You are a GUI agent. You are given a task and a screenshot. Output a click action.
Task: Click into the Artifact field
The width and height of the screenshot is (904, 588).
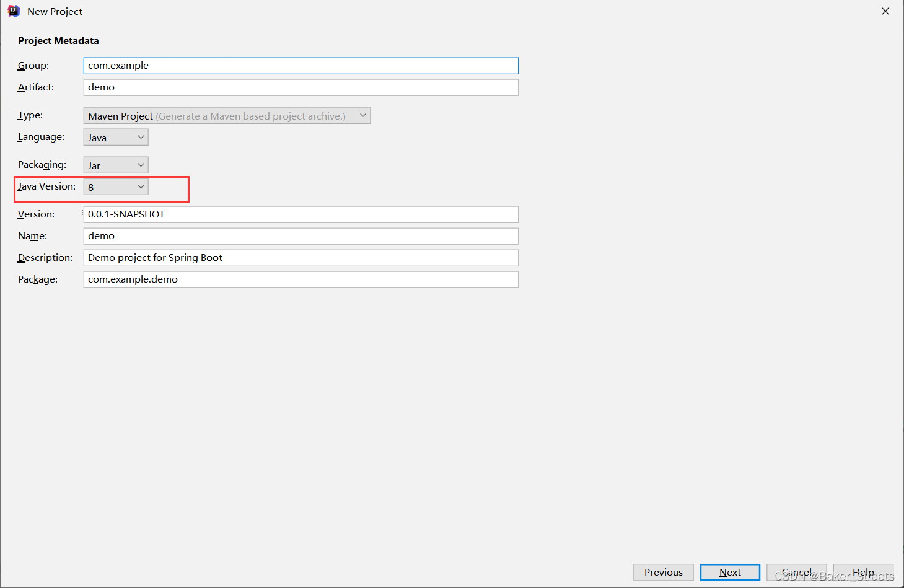coord(301,87)
